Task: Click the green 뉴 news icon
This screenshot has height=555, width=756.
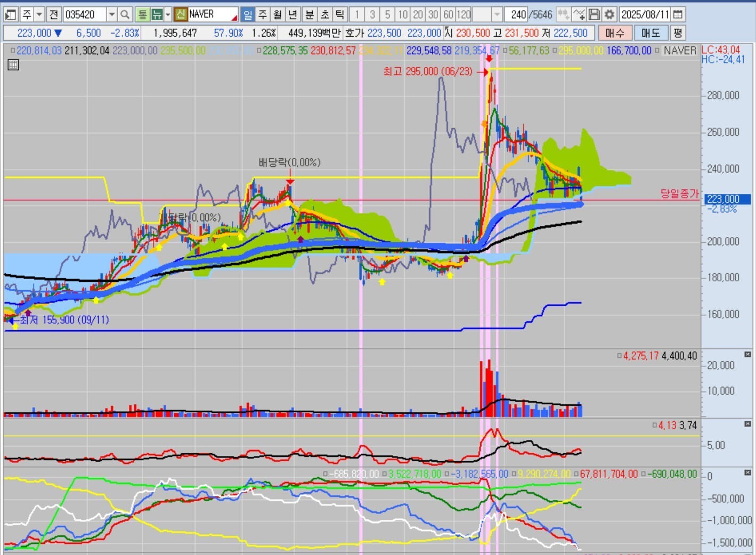Action: (x=157, y=14)
